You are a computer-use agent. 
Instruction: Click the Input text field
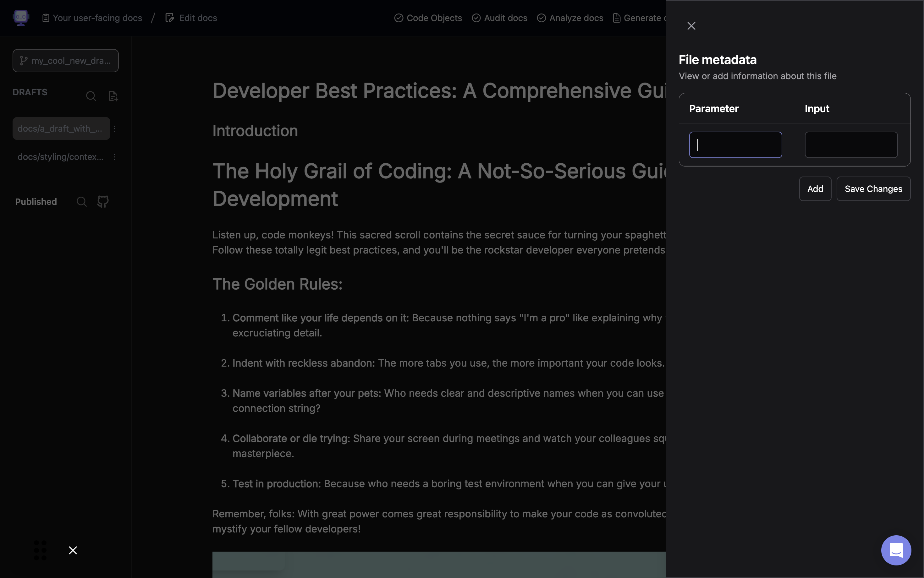coord(851,145)
